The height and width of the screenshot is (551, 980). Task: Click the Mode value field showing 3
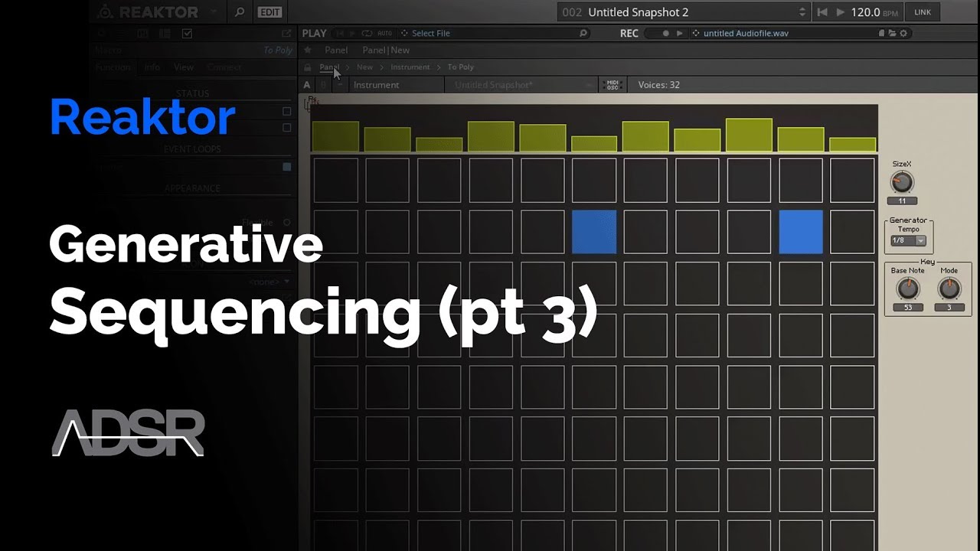pos(949,308)
